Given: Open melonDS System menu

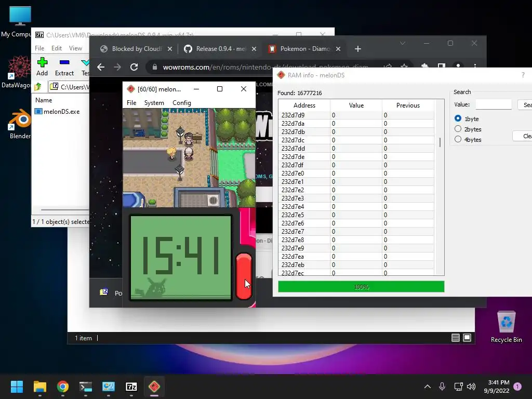Looking at the screenshot, I should [x=154, y=103].
